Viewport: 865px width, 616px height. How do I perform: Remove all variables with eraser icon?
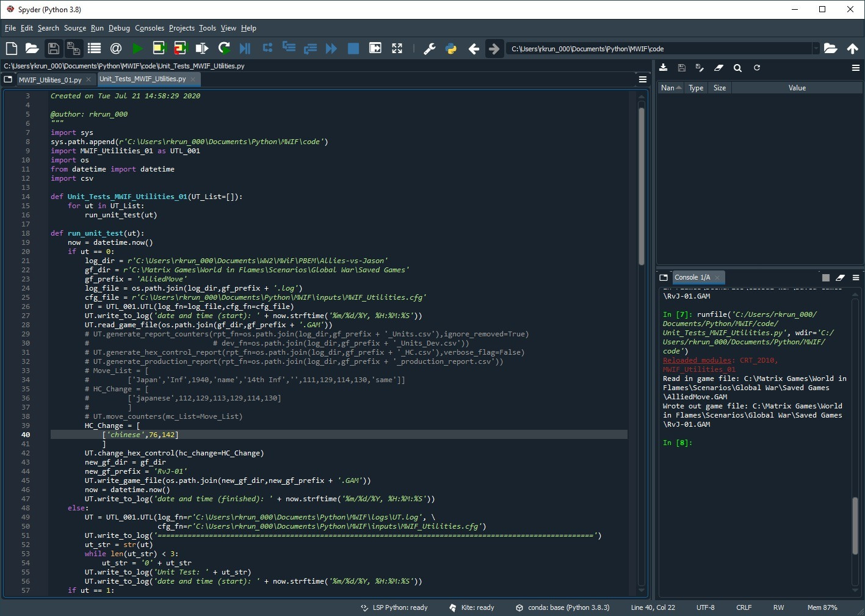[718, 68]
